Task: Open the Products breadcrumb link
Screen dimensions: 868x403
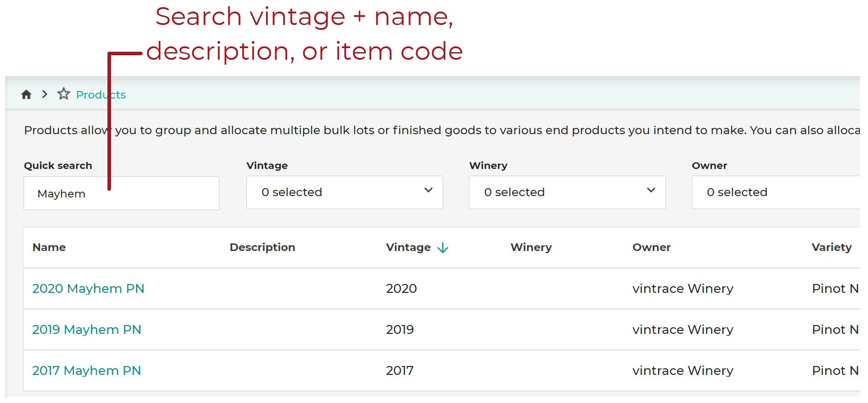Action: tap(100, 95)
